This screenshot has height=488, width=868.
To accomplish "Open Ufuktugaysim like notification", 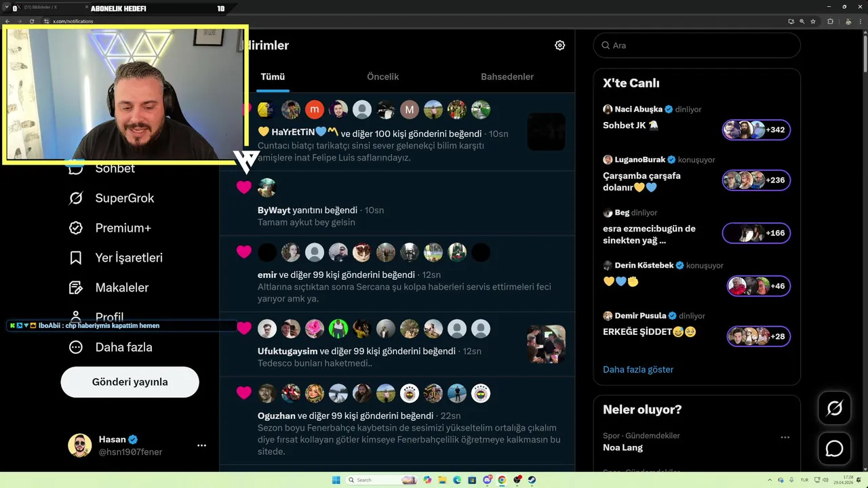I will coord(397,346).
